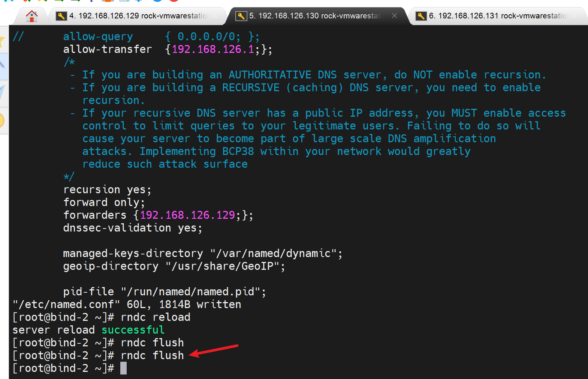
Task: Click the 'allow-transfer' directive text
Action: [108, 49]
